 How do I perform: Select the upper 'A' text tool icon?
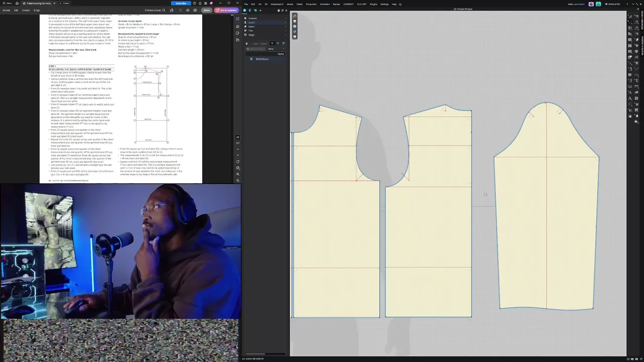point(630,93)
